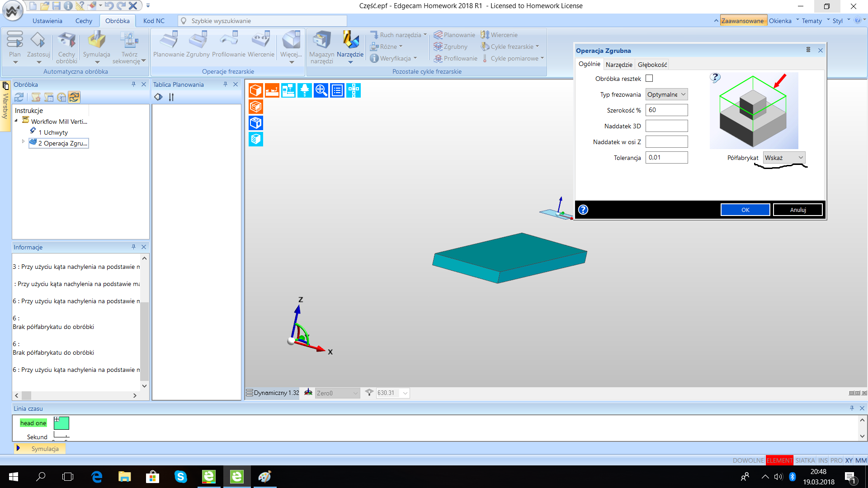This screenshot has width=868, height=488.
Task: Open the Edgecam application menu logo button
Action: (x=12, y=10)
